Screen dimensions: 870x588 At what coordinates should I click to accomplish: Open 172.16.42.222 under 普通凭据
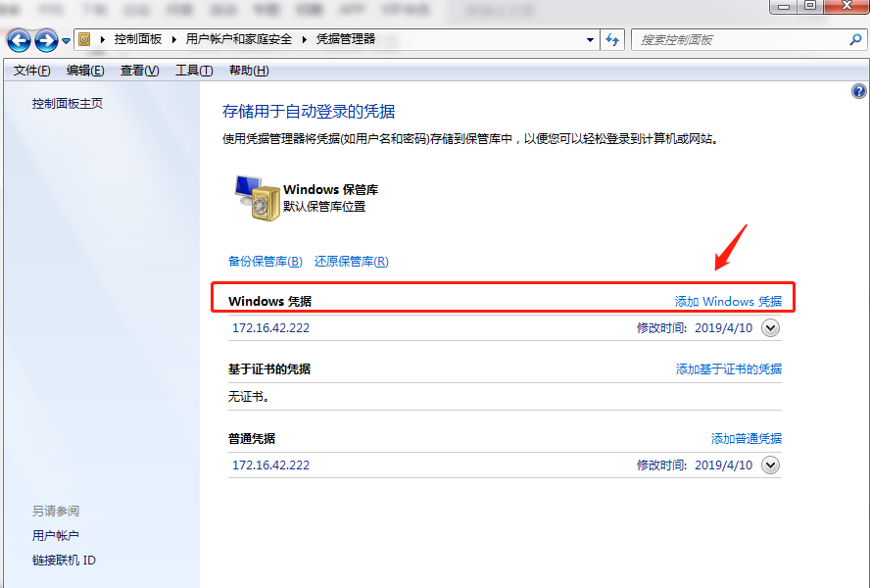270,465
